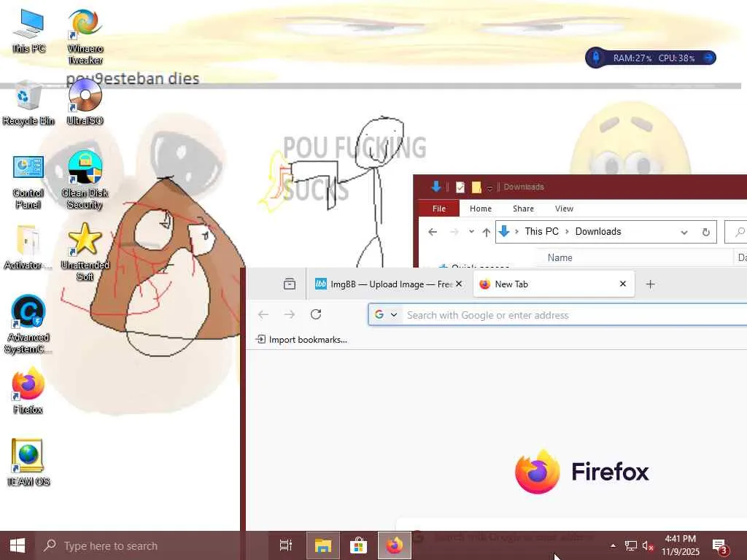Click the muted volume tray icon
The width and height of the screenshot is (747, 560).
pyautogui.click(x=648, y=545)
